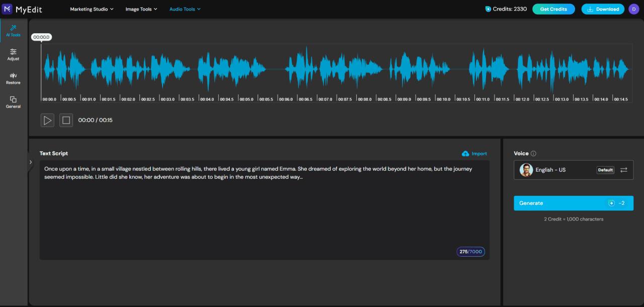Click the credits coin icon in top bar
The image size is (644, 307).
487,9
